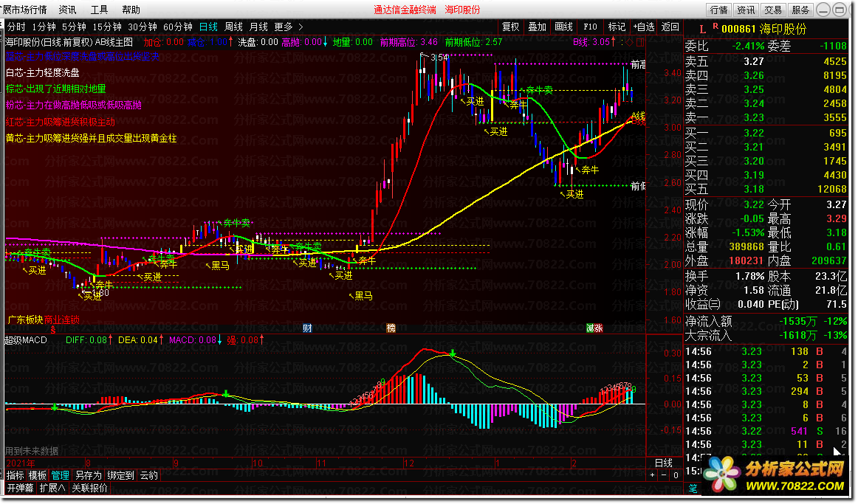This screenshot has width=858, height=504.
Task: Select the 日线 daily period tab
Action: (208, 27)
